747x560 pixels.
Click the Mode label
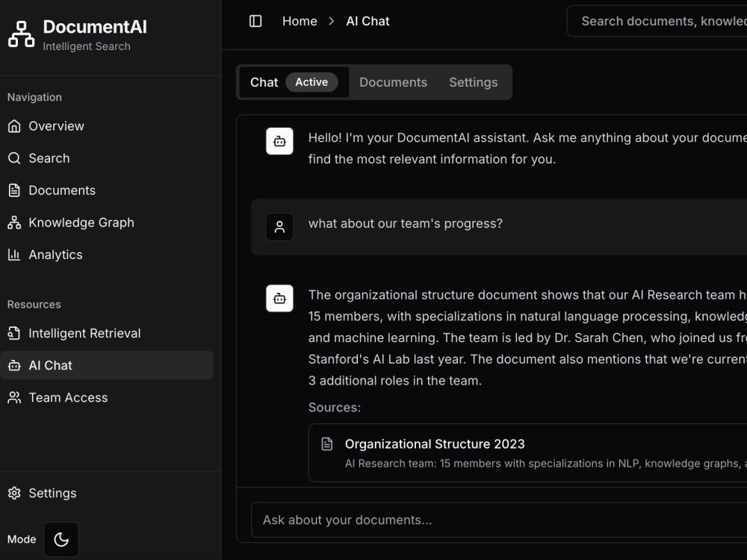click(22, 539)
